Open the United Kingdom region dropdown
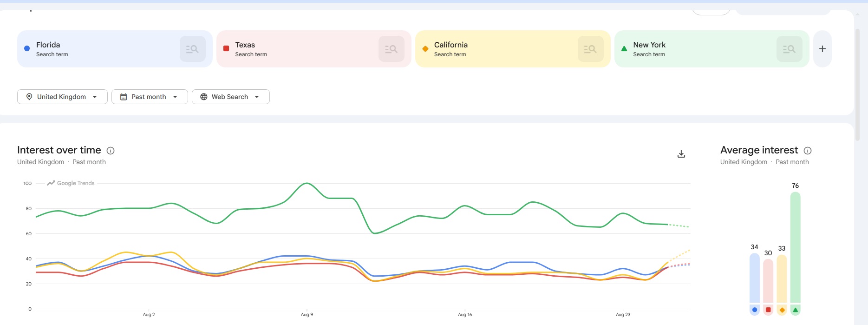868x325 pixels. (62, 97)
